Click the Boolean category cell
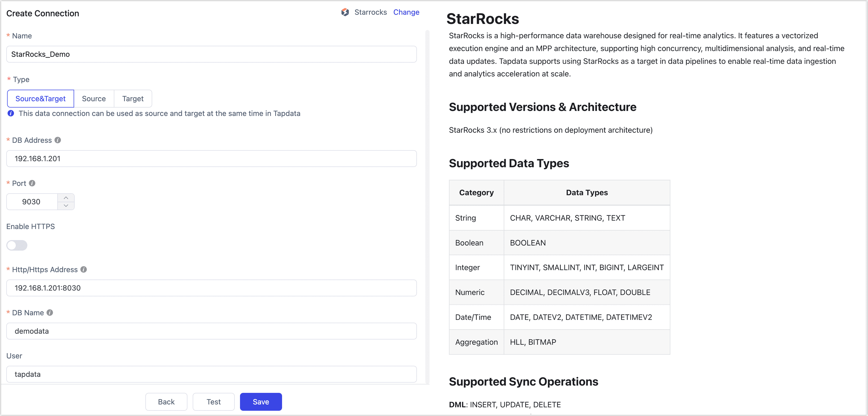Screen dimensions: 868x416 point(477,243)
